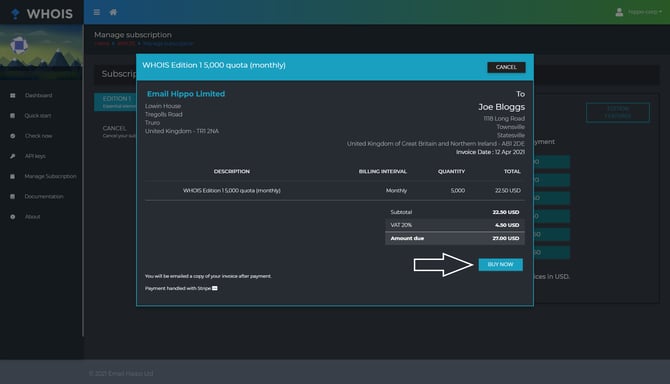Click the Check now sidebar icon
Viewport: 670px width, 384px height.
click(x=12, y=136)
